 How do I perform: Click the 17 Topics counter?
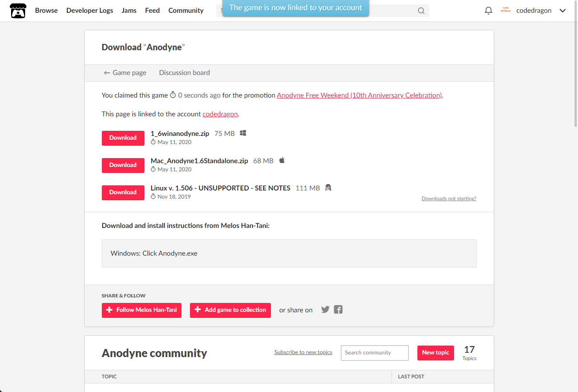(469, 353)
